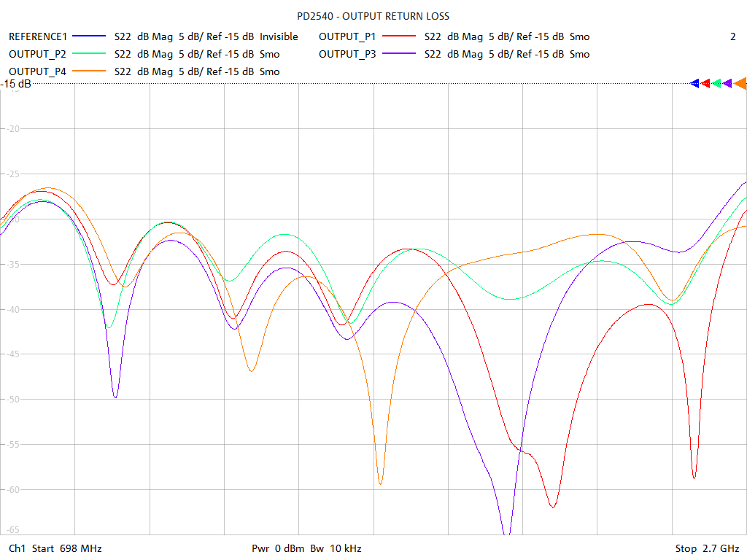
Task: Click the -20 y-axis tick label
Action: (x=12, y=128)
